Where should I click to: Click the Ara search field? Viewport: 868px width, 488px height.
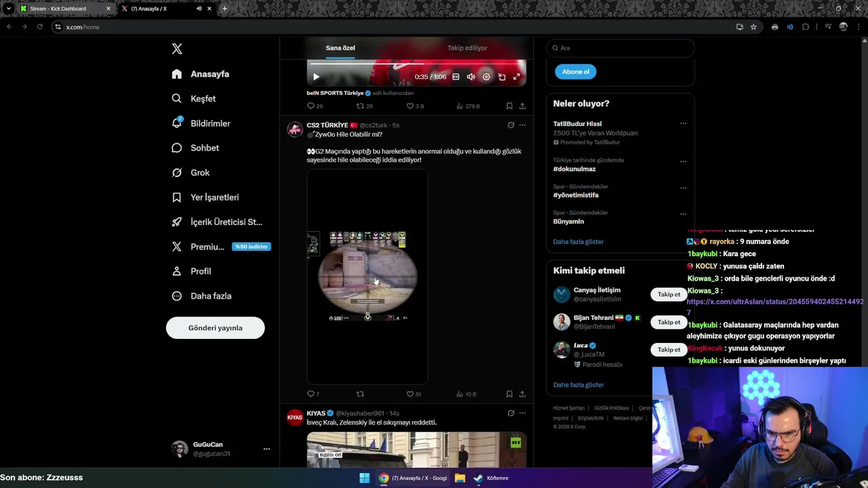pyautogui.click(x=620, y=48)
